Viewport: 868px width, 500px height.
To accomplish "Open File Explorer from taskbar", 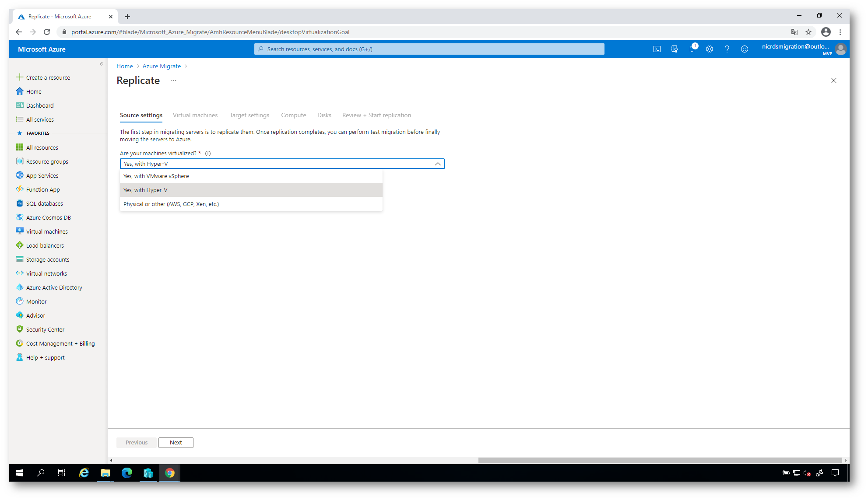I will click(x=105, y=473).
